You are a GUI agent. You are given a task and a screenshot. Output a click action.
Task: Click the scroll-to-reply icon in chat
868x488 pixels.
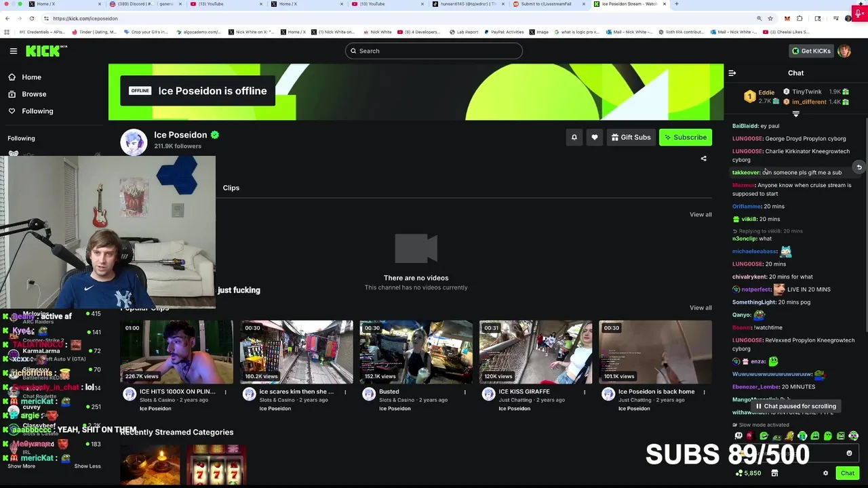(x=859, y=167)
